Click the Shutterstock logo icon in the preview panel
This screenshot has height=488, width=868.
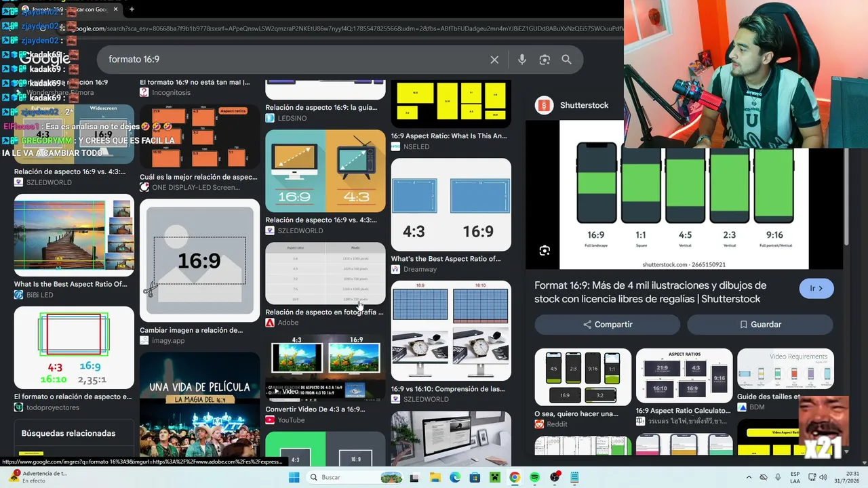(544, 105)
